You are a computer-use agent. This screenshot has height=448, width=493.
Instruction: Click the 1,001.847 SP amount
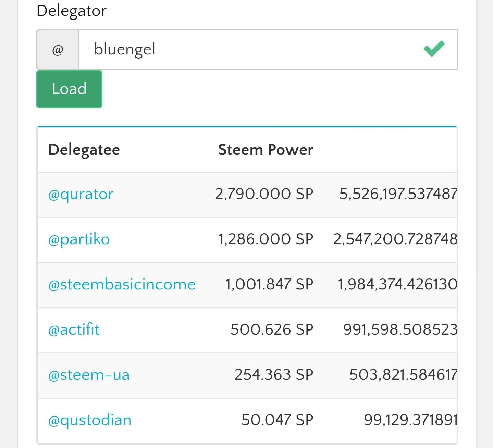click(x=269, y=285)
